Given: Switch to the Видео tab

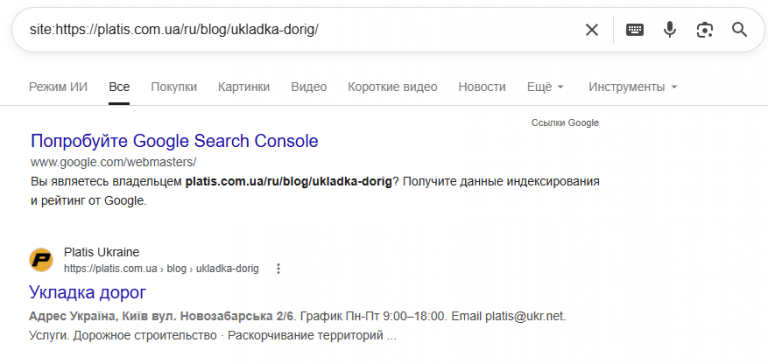Looking at the screenshot, I should (309, 87).
